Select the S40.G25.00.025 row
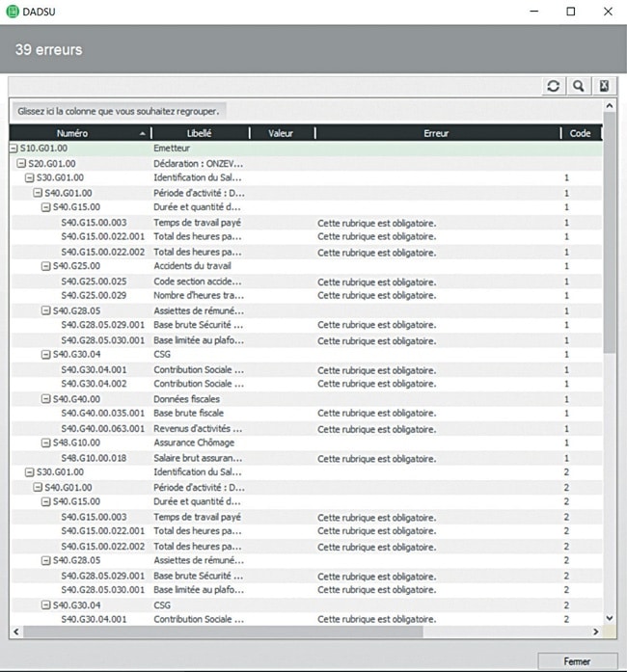The height and width of the screenshot is (672, 627). tap(306, 282)
